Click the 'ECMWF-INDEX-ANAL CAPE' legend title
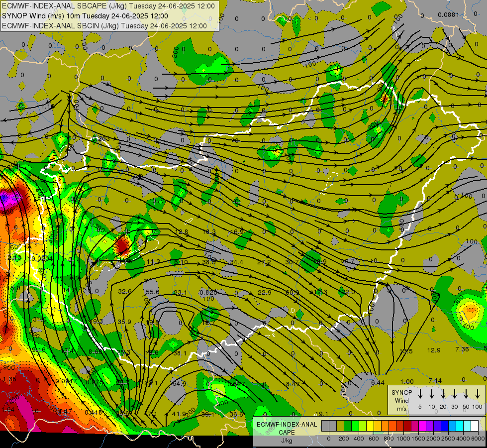Viewport: 487px width, 448px height. click(x=287, y=429)
